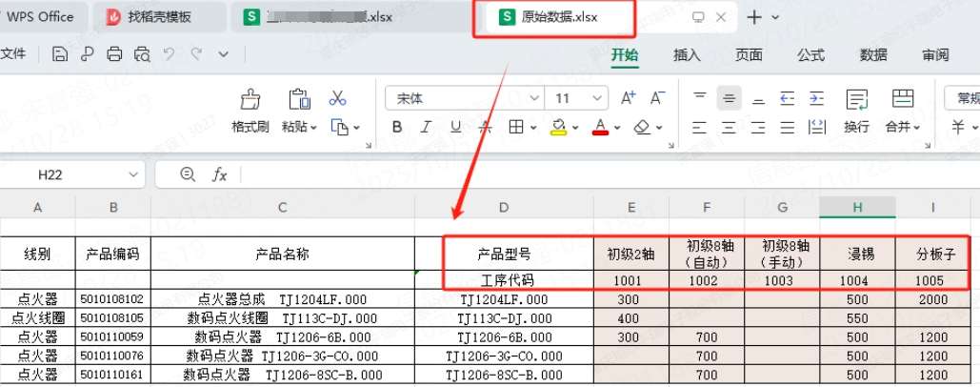The width and height of the screenshot is (980, 387).
Task: Open the 公式 (Formulas) ribbon tab
Action: [x=810, y=54]
